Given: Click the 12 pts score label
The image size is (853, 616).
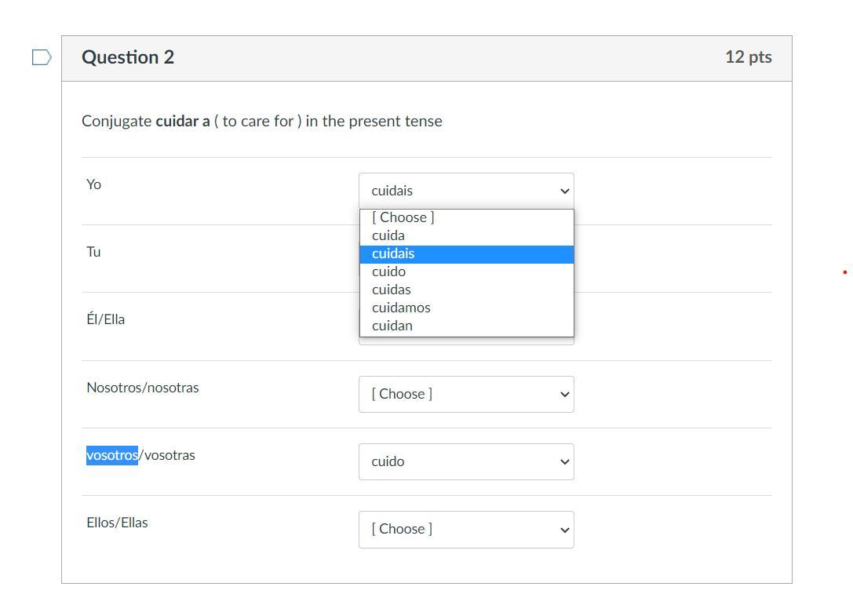Looking at the screenshot, I should [x=748, y=57].
